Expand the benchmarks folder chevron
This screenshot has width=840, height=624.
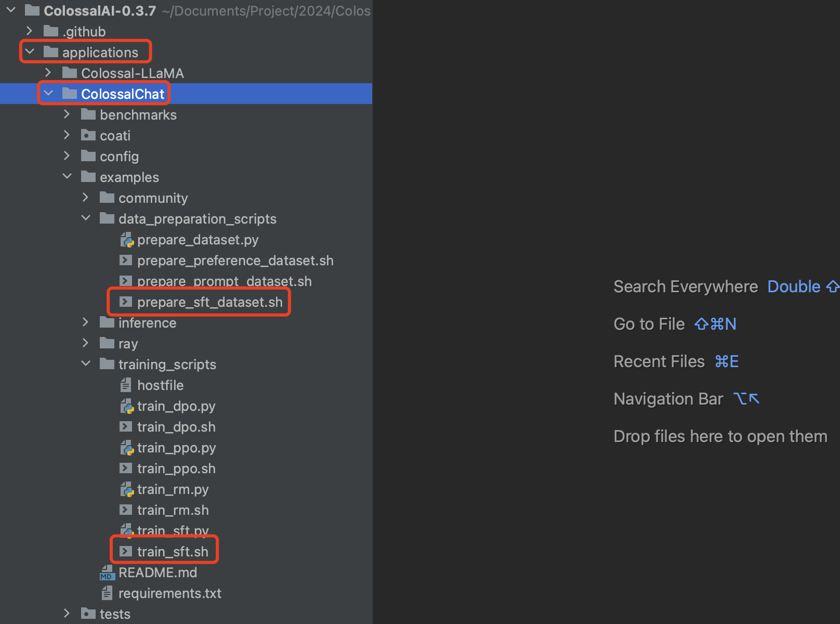67,114
